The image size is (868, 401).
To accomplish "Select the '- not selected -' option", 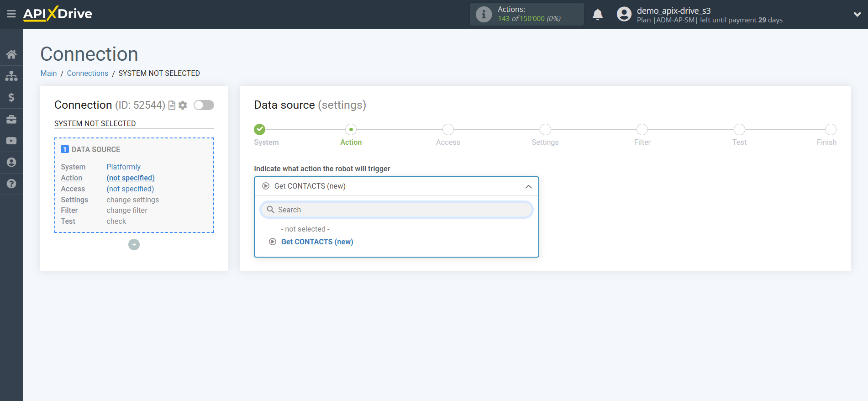I will click(x=305, y=229).
